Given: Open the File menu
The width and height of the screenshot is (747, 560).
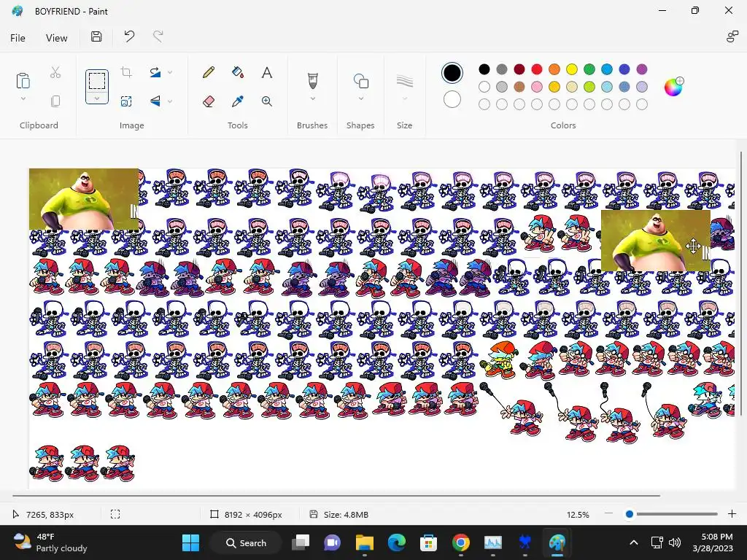Looking at the screenshot, I should pyautogui.click(x=18, y=38).
